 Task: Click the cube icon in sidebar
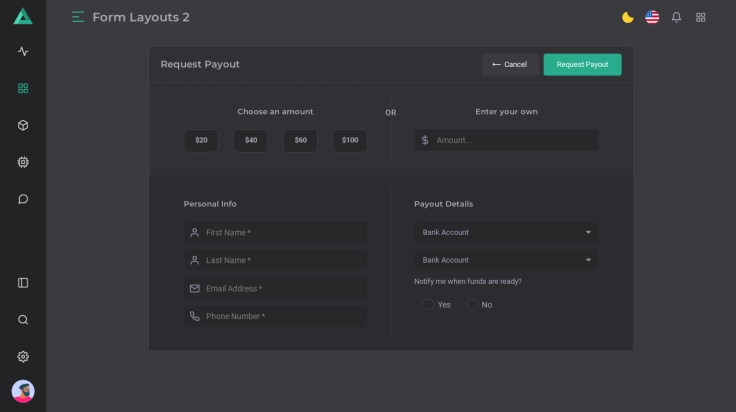[23, 125]
